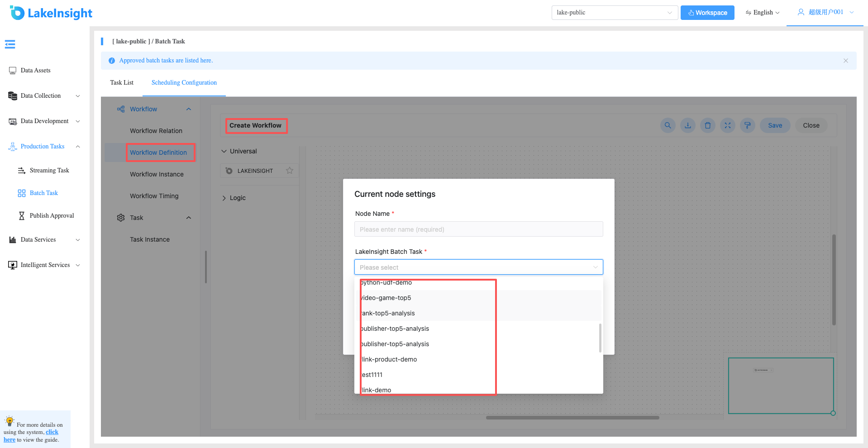Click the horizontal canvas scrollbar
The image size is (868, 448).
click(x=572, y=418)
